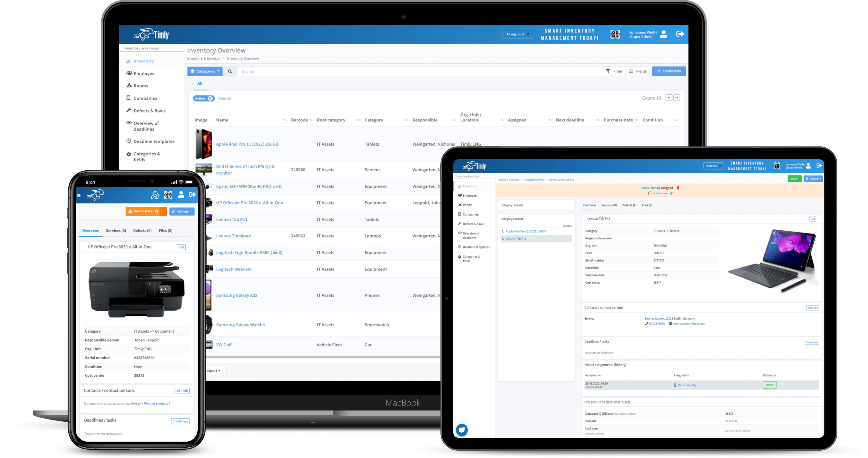
Task: Remove the Active filter chip on laptop
Action: (210, 99)
